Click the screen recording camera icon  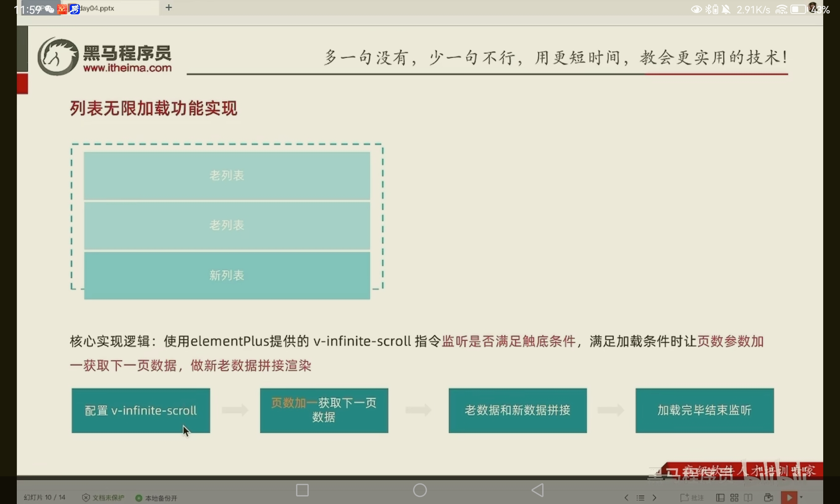(769, 498)
